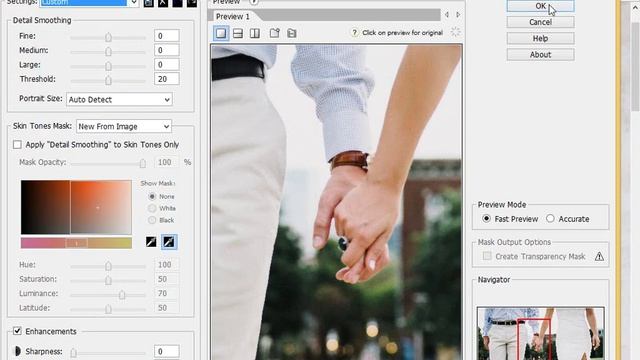Select the None show mask option
This screenshot has height=360, width=640.
(152, 196)
